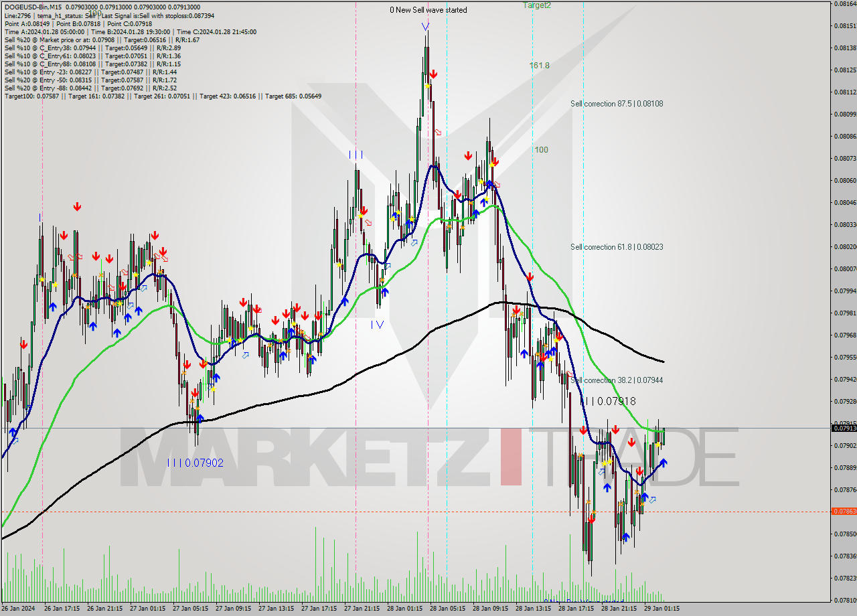Click the 0.08125 price axis label
Image resolution: width=857 pixels, height=616 pixels.
[846, 70]
